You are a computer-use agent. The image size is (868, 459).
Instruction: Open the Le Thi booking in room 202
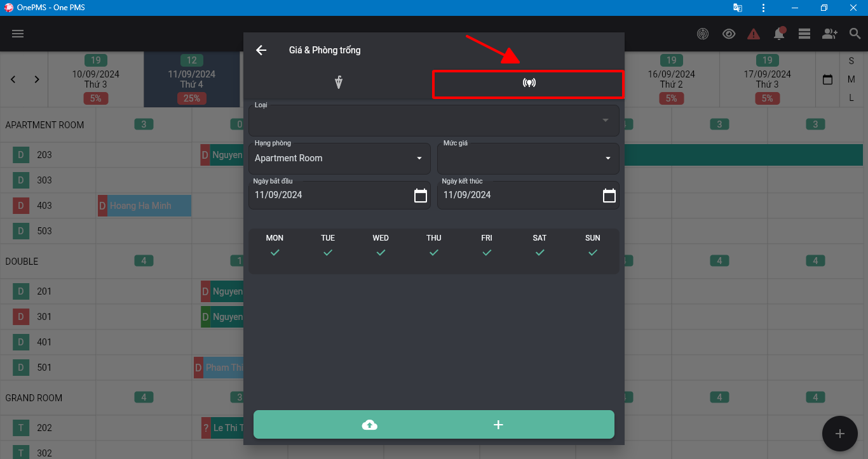point(222,428)
